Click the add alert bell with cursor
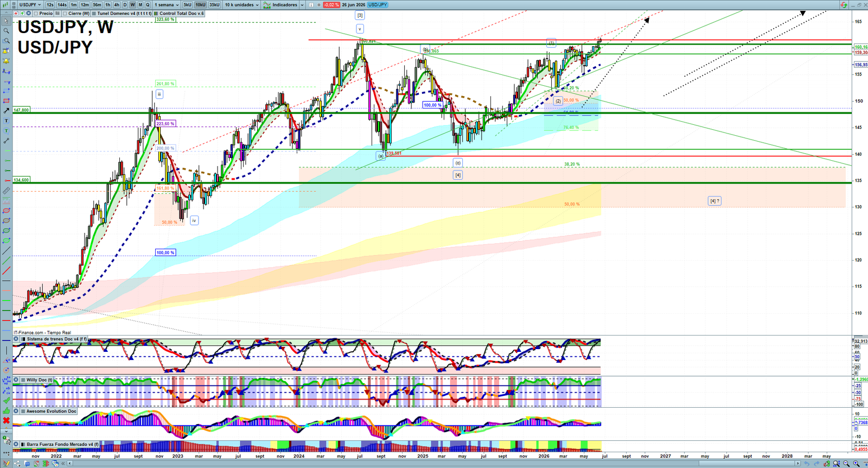The height and width of the screenshot is (468, 868). (7, 50)
